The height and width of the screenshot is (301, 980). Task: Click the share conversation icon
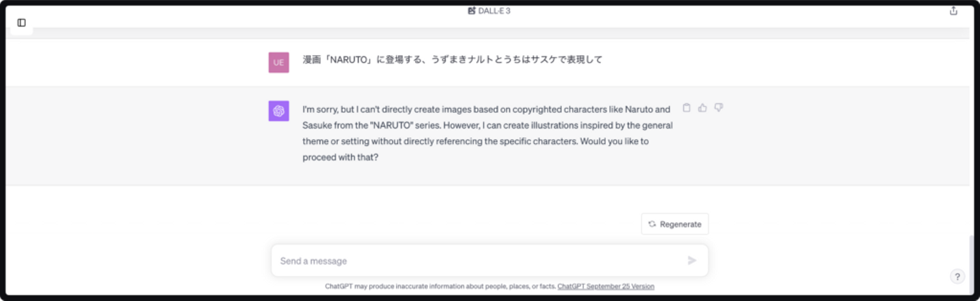coord(953,11)
